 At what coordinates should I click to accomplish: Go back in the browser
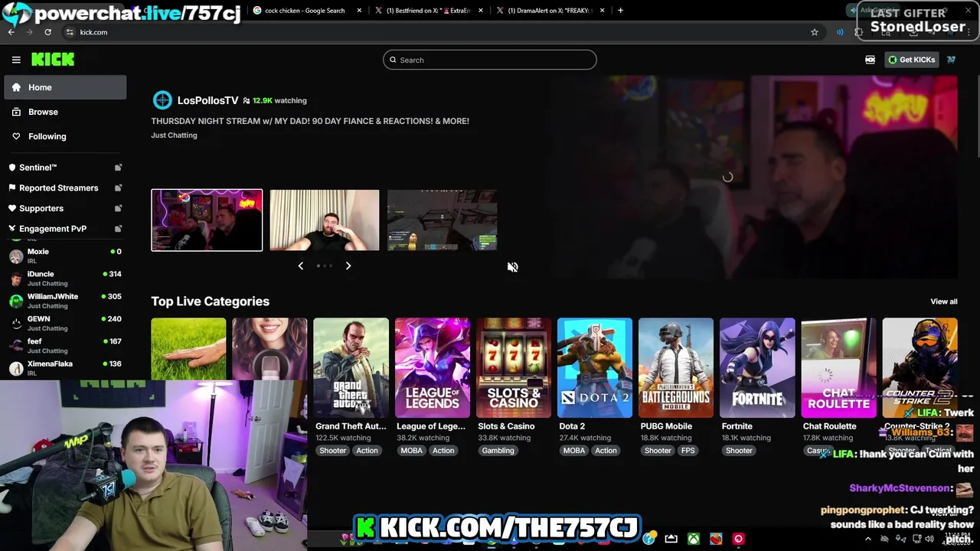click(11, 32)
